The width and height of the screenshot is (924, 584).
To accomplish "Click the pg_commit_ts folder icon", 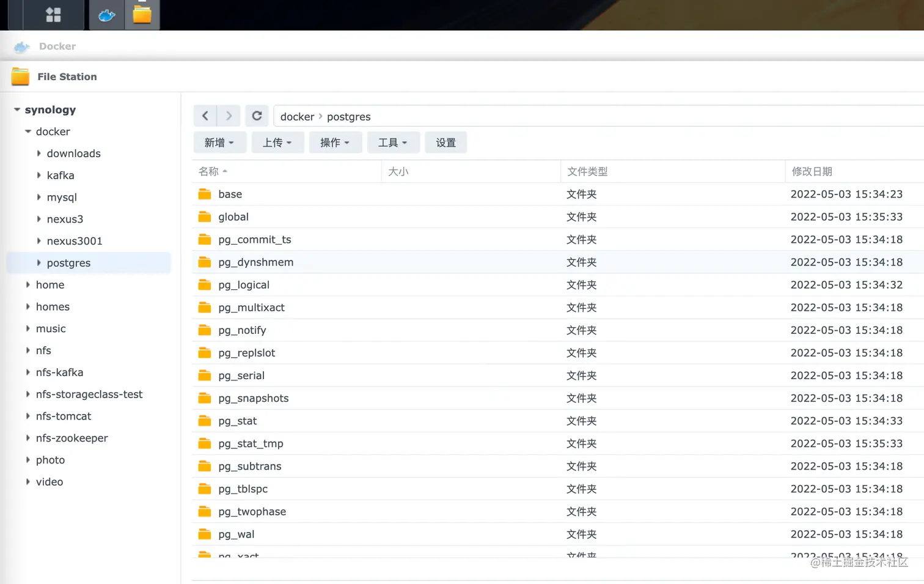I will coord(205,240).
